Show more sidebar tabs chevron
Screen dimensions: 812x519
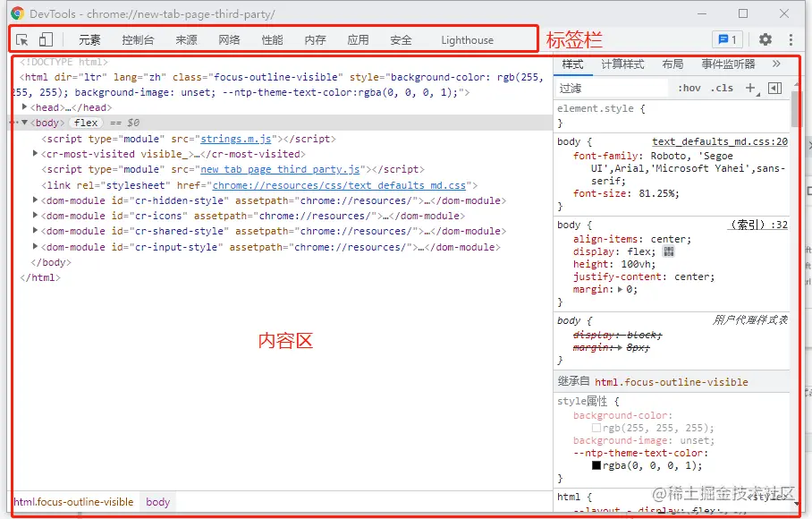tap(775, 64)
